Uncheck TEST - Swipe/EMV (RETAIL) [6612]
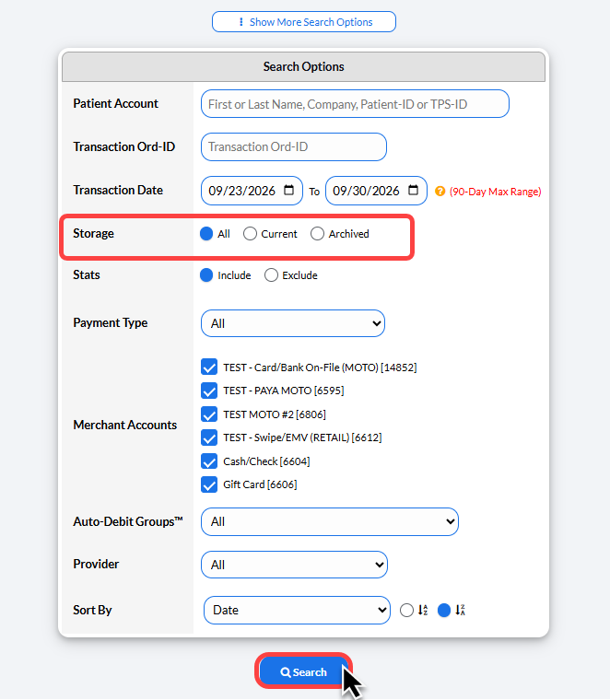The width and height of the screenshot is (610, 700). point(209,437)
